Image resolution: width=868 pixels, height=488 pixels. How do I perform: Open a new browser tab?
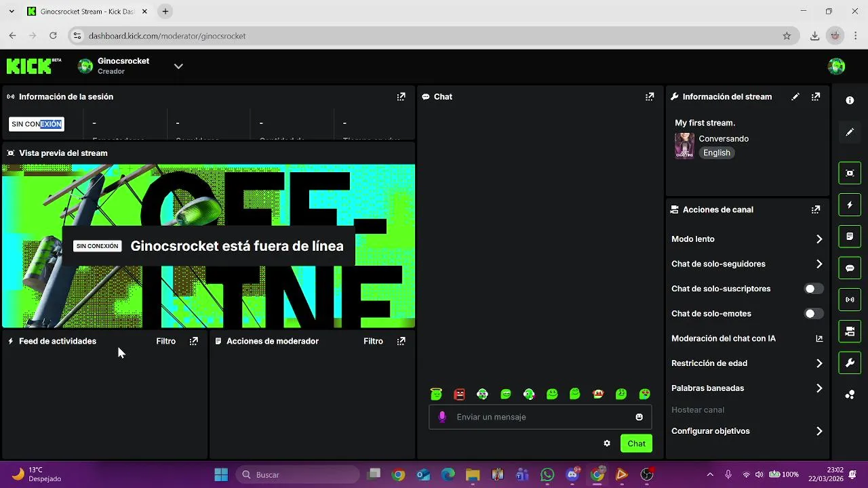click(165, 12)
